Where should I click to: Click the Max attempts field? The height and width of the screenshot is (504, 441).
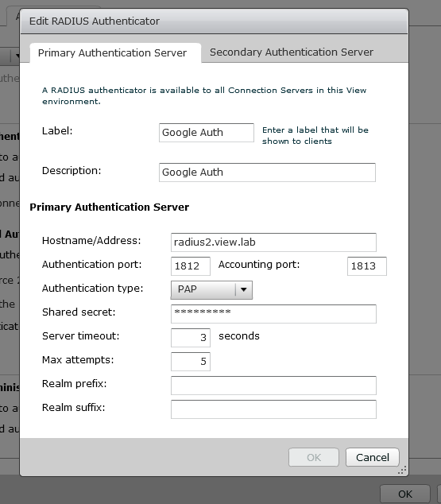(191, 361)
